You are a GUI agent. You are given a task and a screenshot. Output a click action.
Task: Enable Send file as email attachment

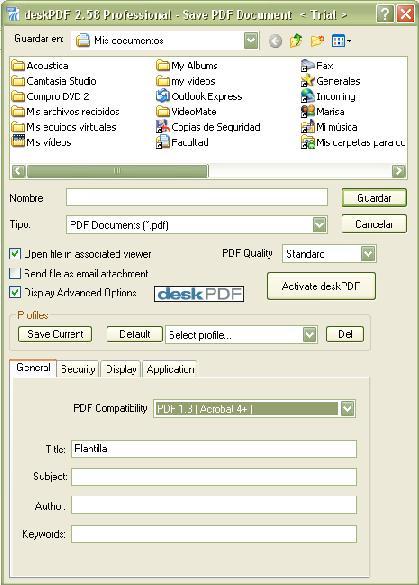click(15, 273)
